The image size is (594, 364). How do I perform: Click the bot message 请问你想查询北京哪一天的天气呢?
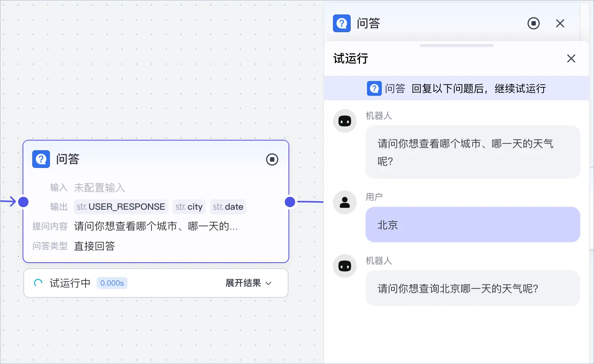[x=473, y=288]
